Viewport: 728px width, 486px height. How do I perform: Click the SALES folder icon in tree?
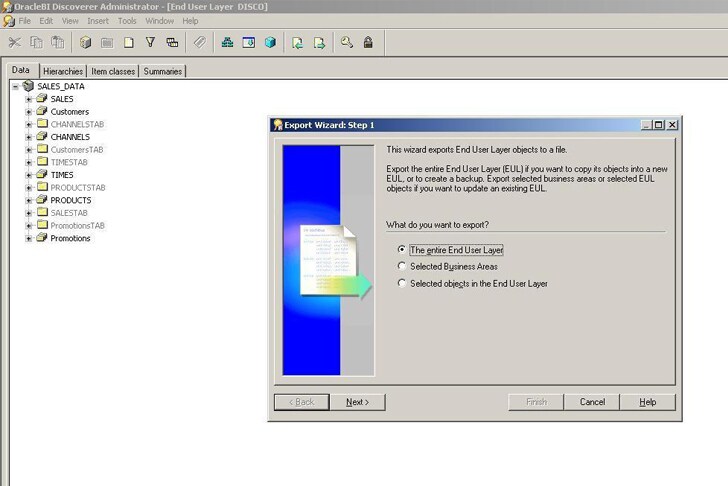42,98
